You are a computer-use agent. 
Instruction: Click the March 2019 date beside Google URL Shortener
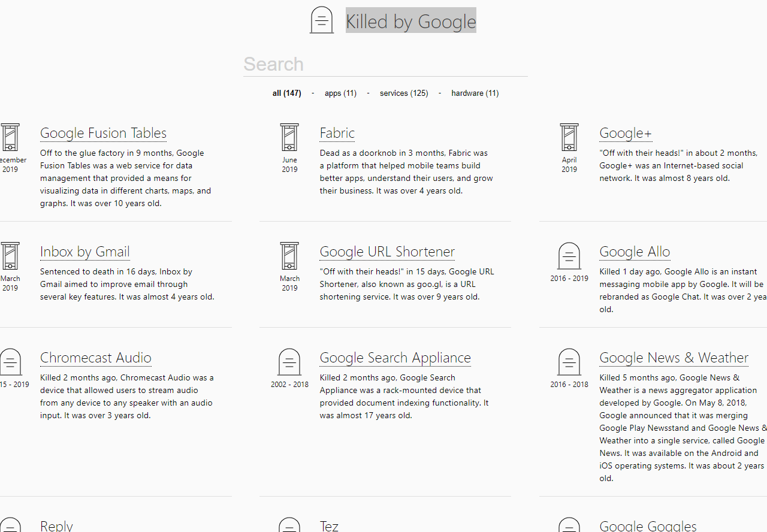point(289,283)
